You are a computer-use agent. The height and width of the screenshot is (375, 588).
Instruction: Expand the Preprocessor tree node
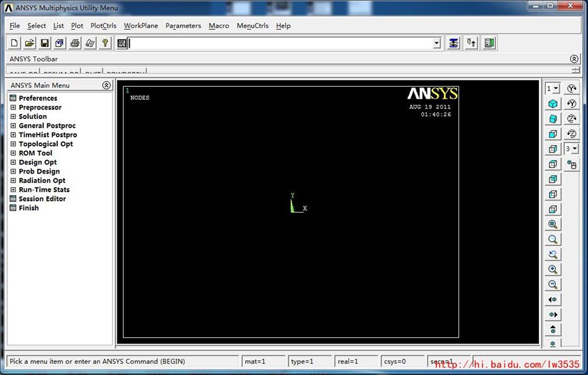[x=13, y=107]
